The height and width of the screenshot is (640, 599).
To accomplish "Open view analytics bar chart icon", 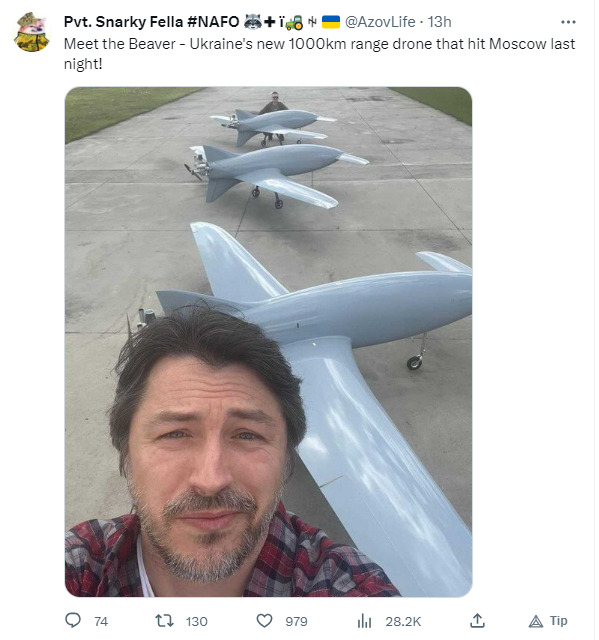I will click(364, 621).
